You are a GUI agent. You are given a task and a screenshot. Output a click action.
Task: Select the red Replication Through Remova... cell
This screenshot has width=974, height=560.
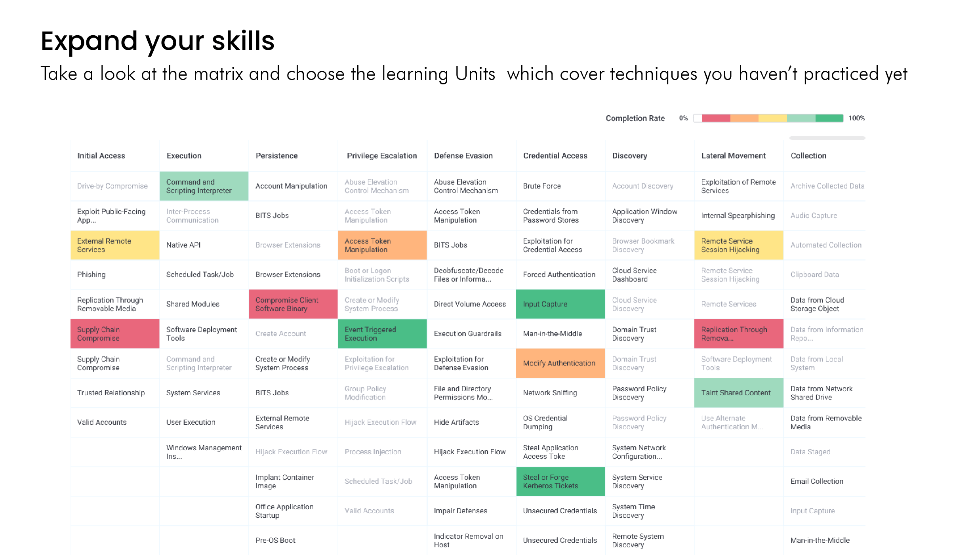pos(739,334)
